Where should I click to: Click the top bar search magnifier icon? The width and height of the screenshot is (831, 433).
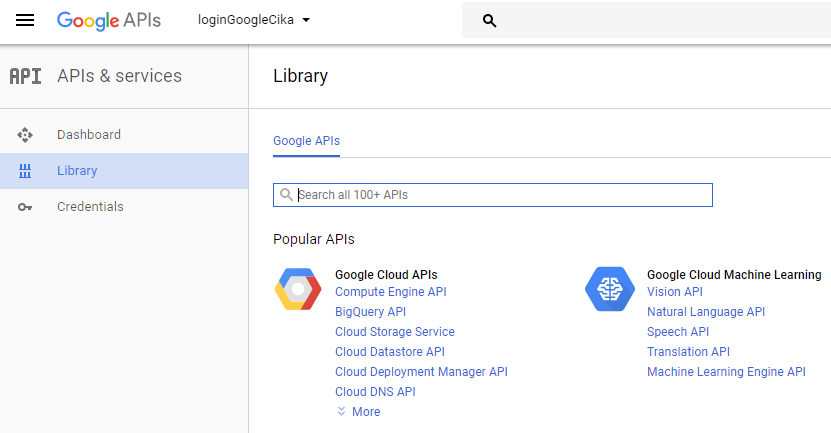[x=489, y=21]
